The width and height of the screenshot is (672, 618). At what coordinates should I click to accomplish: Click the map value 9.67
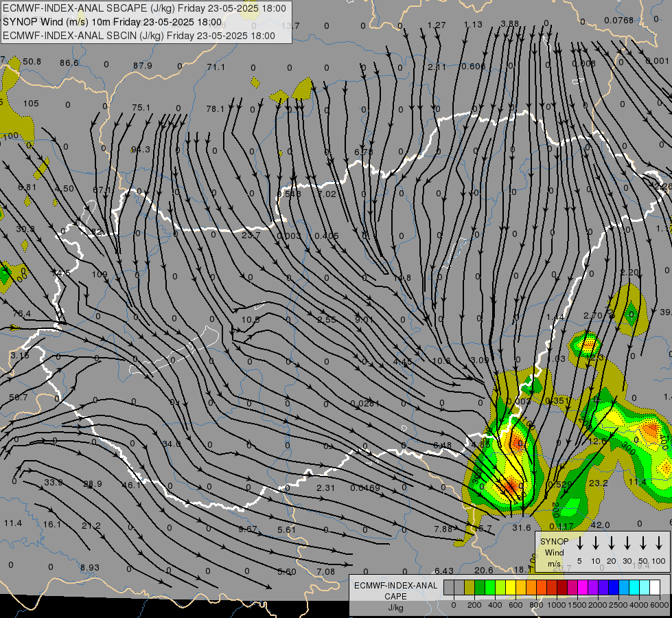point(248,529)
